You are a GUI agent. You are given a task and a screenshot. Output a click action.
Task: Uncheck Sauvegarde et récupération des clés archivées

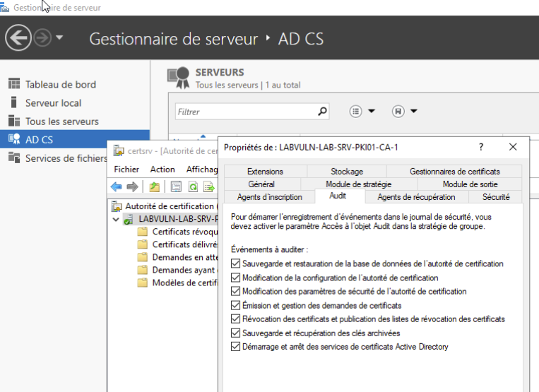point(235,333)
